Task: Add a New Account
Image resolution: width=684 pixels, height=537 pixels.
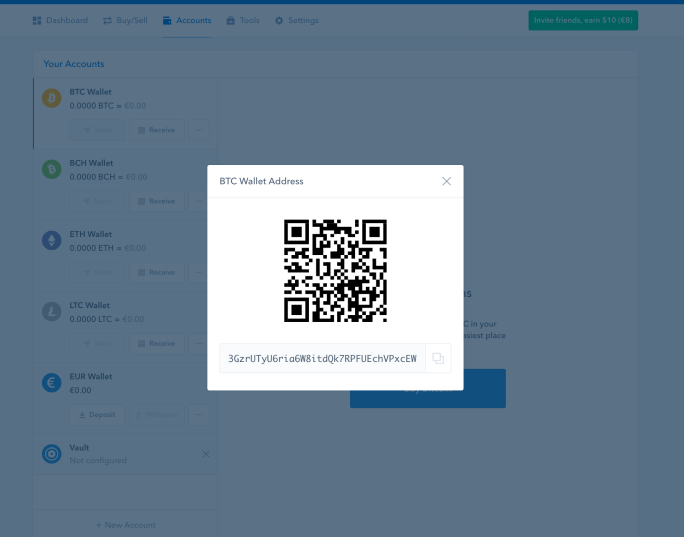Action: [x=125, y=525]
